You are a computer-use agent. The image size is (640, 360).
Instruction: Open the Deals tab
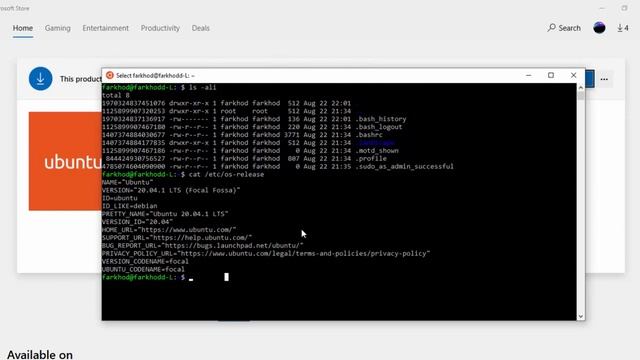[x=200, y=28]
